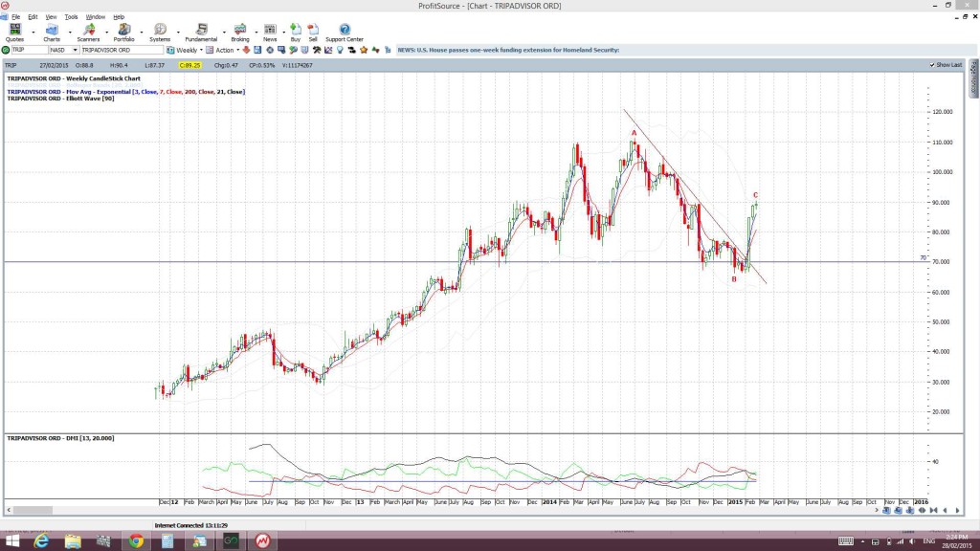Click the light bulb icon in chart toolbar
Screen dimensions: 980x551
click(x=340, y=50)
